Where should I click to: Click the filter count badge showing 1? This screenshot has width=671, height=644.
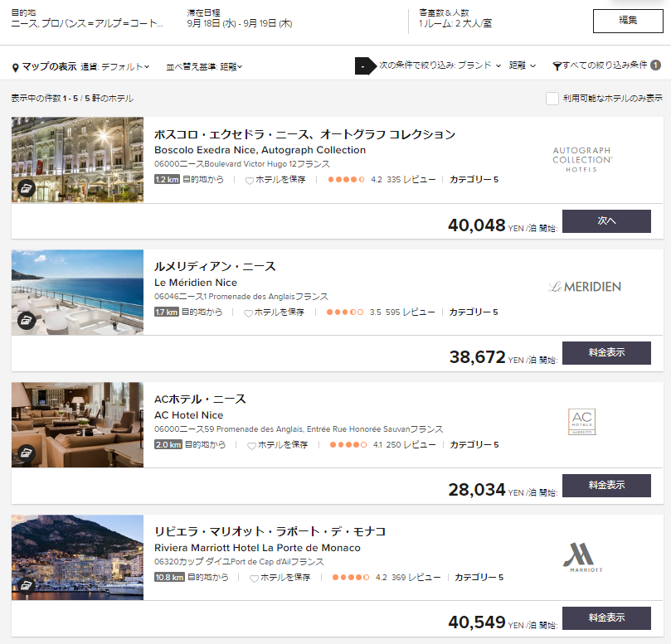tap(655, 65)
